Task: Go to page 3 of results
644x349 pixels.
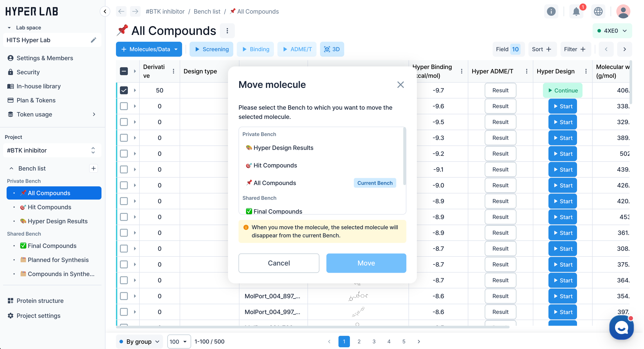Action: click(x=374, y=341)
